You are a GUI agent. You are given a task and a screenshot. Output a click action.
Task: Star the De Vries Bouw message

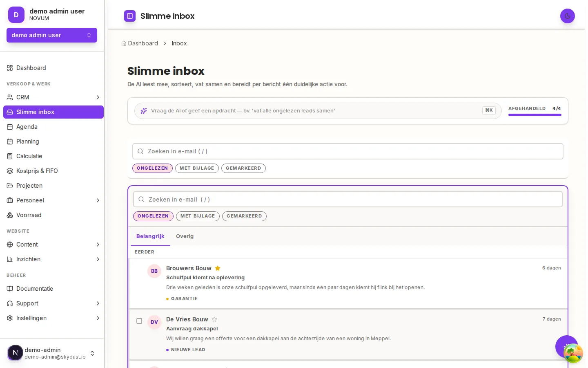[x=214, y=319]
